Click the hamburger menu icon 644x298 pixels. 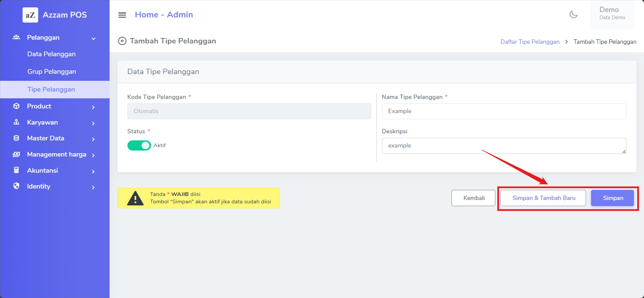coord(122,15)
